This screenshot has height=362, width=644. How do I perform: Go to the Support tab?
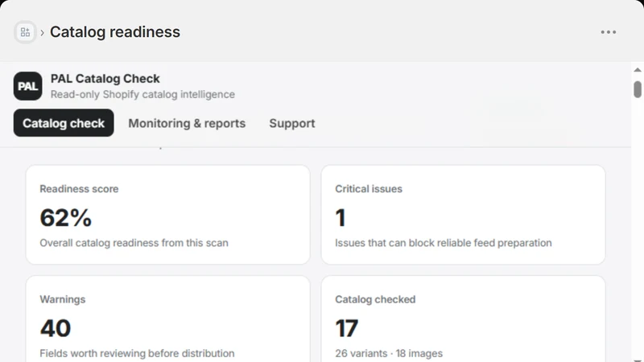pos(292,123)
